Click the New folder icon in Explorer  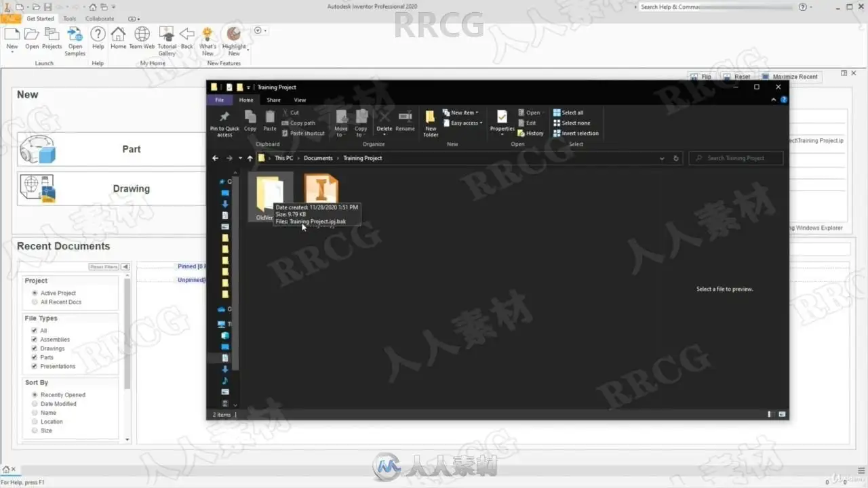pyautogui.click(x=431, y=117)
